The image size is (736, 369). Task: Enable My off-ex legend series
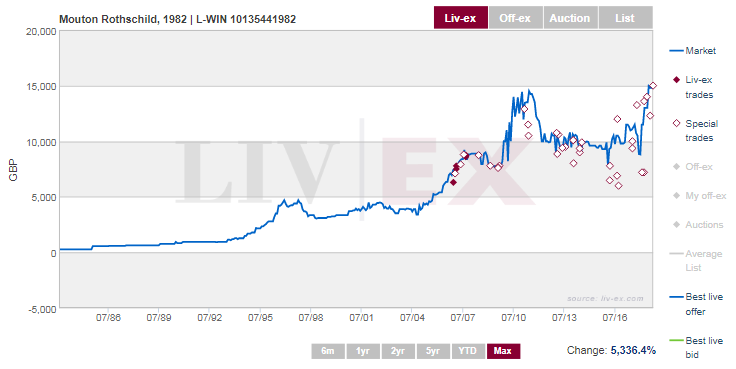705,196
